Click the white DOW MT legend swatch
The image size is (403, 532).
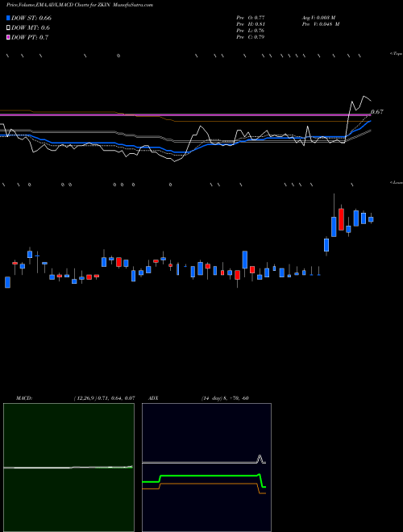[x=9, y=28]
